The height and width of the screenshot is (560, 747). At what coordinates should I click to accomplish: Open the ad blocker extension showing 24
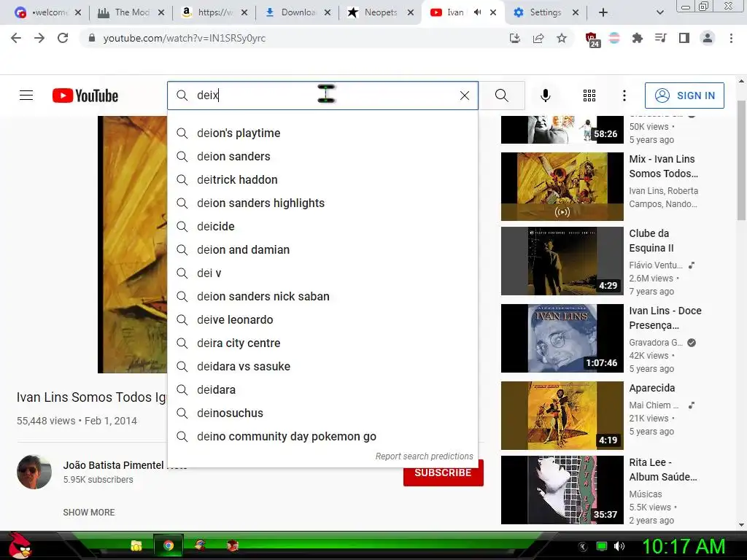tap(592, 39)
